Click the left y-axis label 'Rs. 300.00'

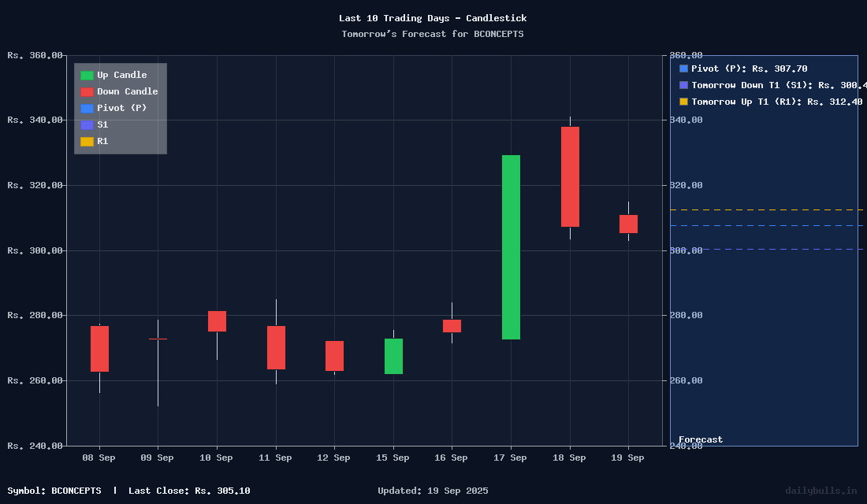[35, 250]
